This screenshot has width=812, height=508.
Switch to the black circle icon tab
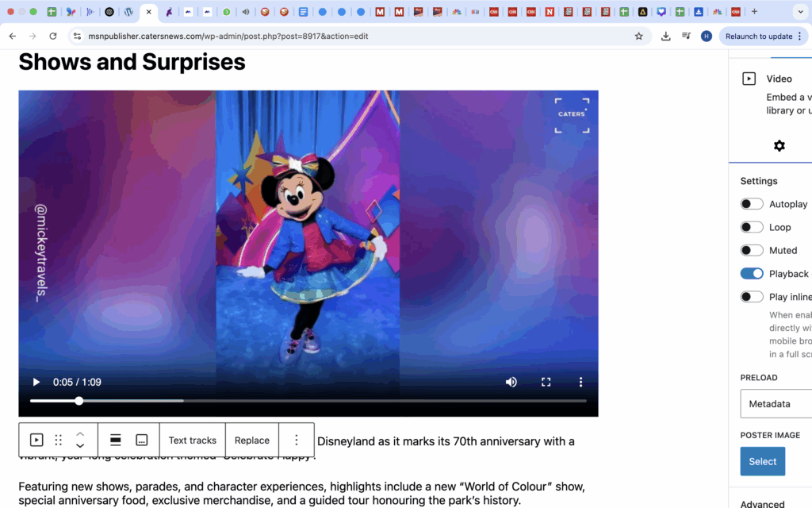109,11
